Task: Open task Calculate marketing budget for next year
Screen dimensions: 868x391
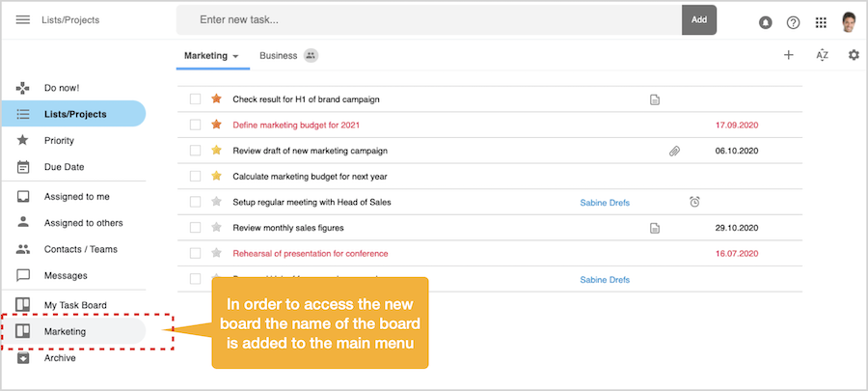Action: 310,177
